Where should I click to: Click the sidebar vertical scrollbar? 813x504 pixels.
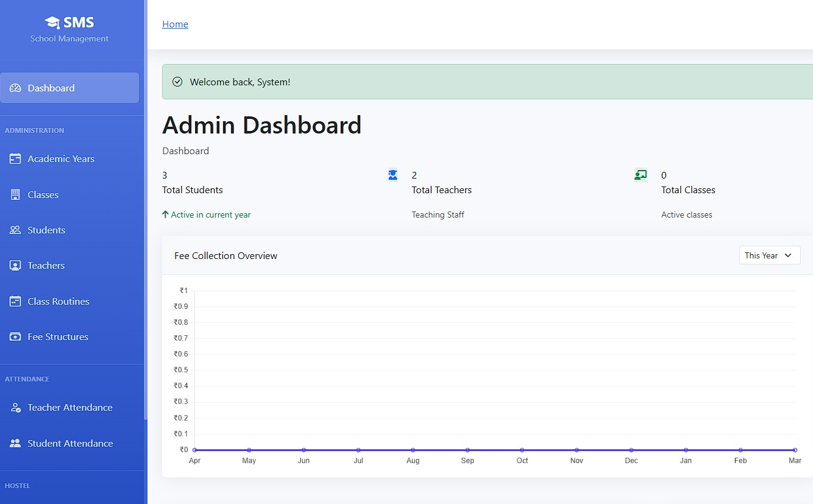tap(145, 244)
